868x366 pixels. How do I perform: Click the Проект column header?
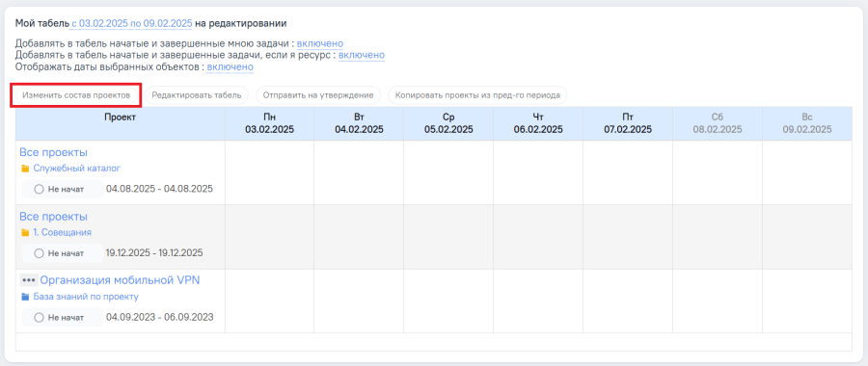pos(121,123)
